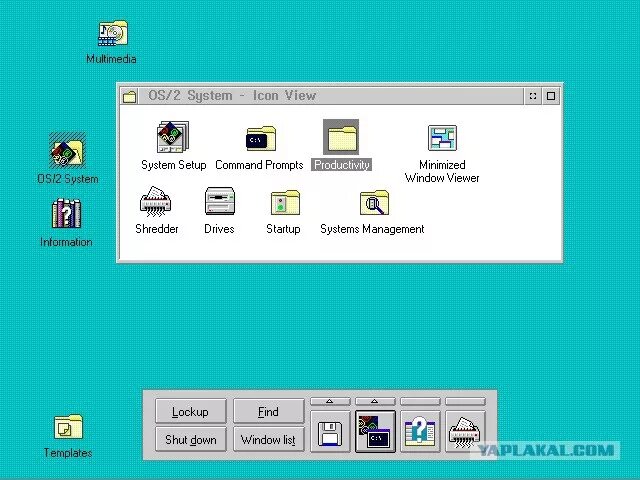This screenshot has width=640, height=480.
Task: Open the drawer above LaunchPad shredder
Action: [x=465, y=402]
